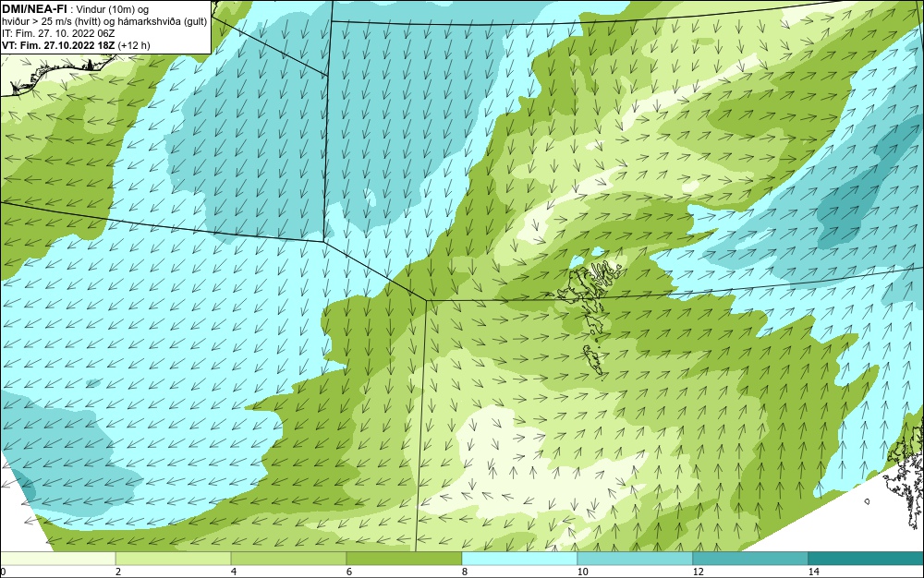Click the coastline outline below the title box
The image size is (924, 578).
pos(56,74)
